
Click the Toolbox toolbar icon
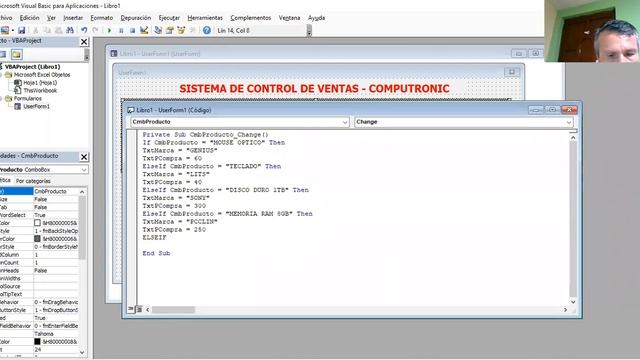click(192, 30)
